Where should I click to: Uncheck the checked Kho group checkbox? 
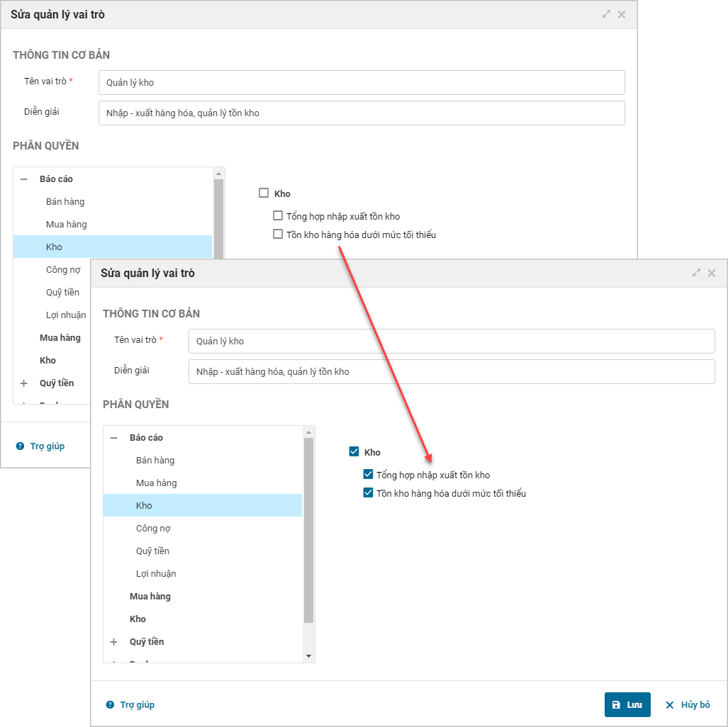click(354, 451)
